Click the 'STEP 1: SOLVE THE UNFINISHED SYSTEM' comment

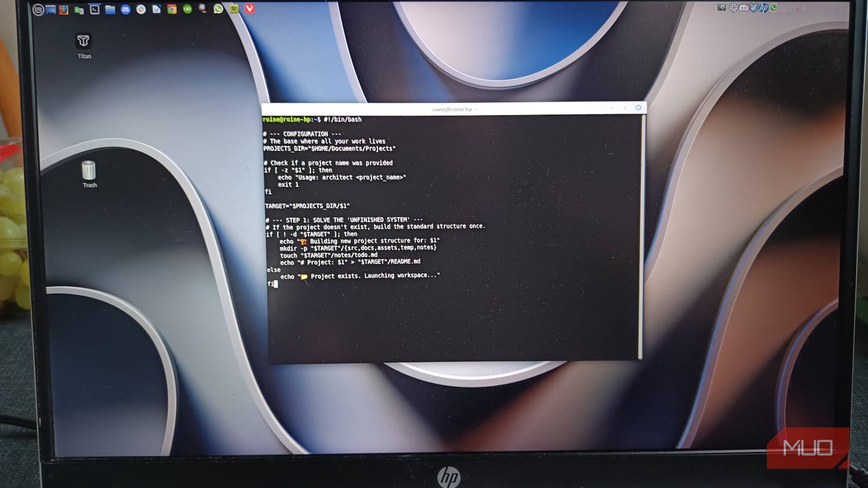pyautogui.click(x=344, y=220)
